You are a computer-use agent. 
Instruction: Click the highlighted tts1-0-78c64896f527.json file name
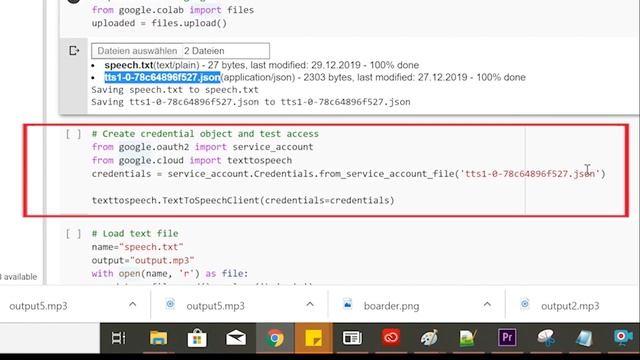tap(162, 77)
